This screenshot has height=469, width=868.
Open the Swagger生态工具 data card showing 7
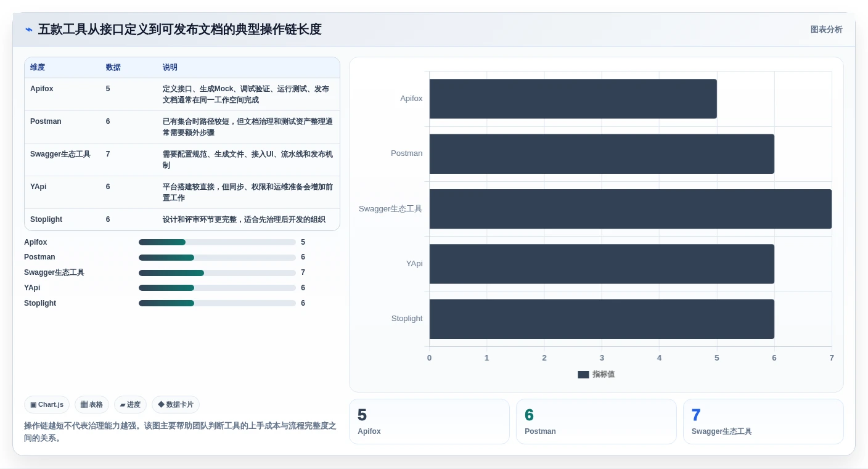[x=763, y=422]
